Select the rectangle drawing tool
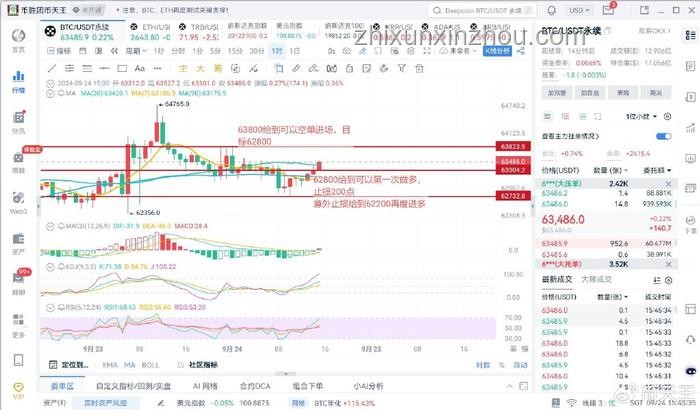 122,68
